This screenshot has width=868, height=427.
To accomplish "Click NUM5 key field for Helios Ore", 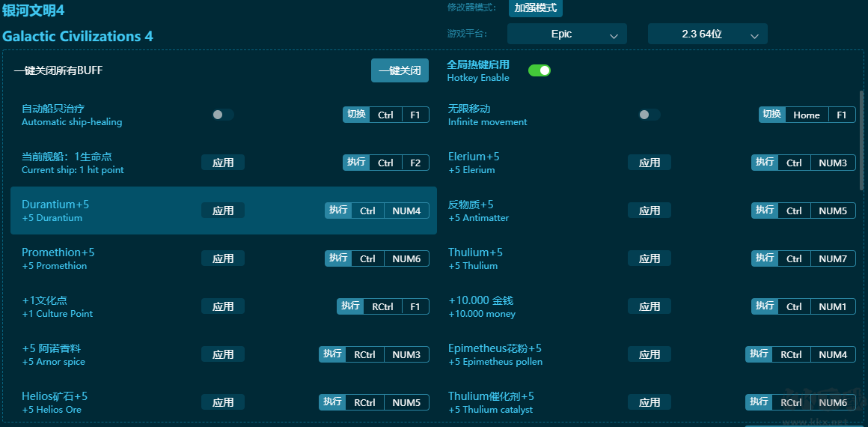I will (406, 402).
